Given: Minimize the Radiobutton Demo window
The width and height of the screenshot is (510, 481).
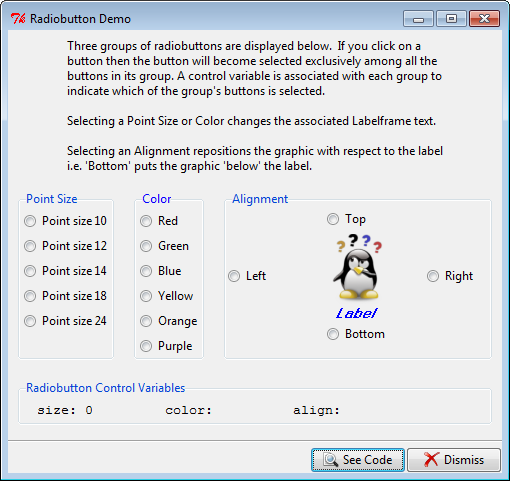Looking at the screenshot, I should [x=418, y=18].
